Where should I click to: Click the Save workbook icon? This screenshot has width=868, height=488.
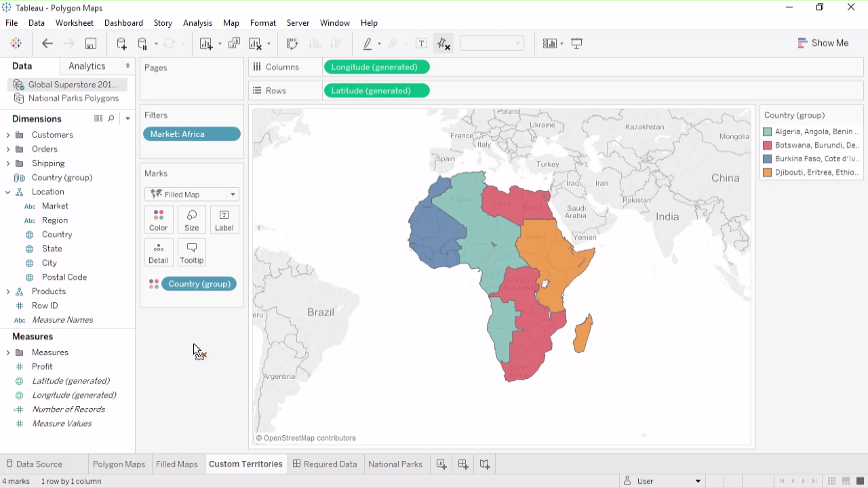coord(90,43)
